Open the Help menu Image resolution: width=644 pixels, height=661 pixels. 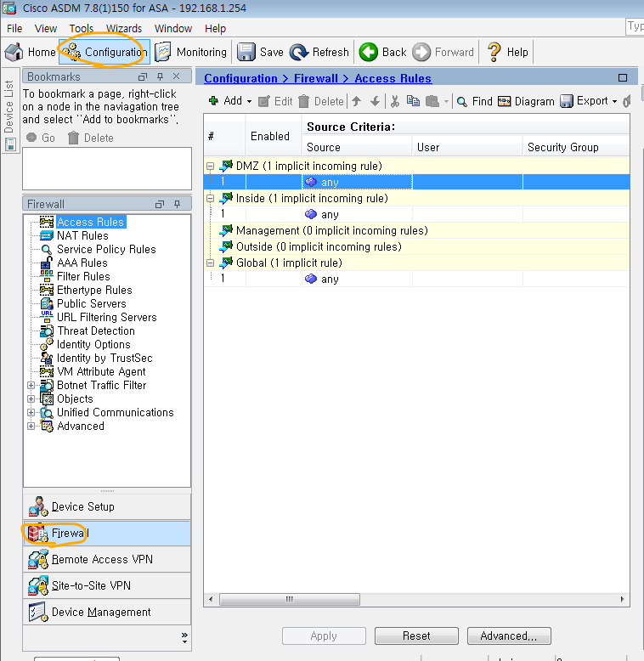[215, 29]
